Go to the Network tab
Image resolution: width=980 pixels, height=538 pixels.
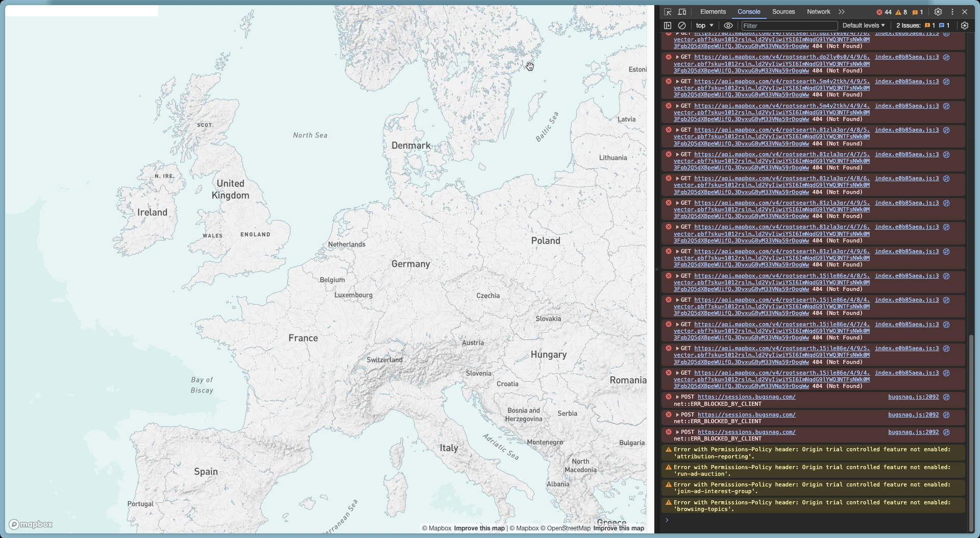tap(819, 12)
